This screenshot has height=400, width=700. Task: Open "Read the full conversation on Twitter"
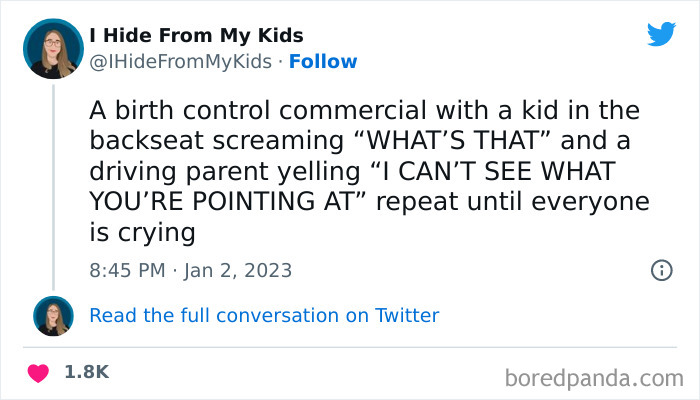pyautogui.click(x=264, y=315)
